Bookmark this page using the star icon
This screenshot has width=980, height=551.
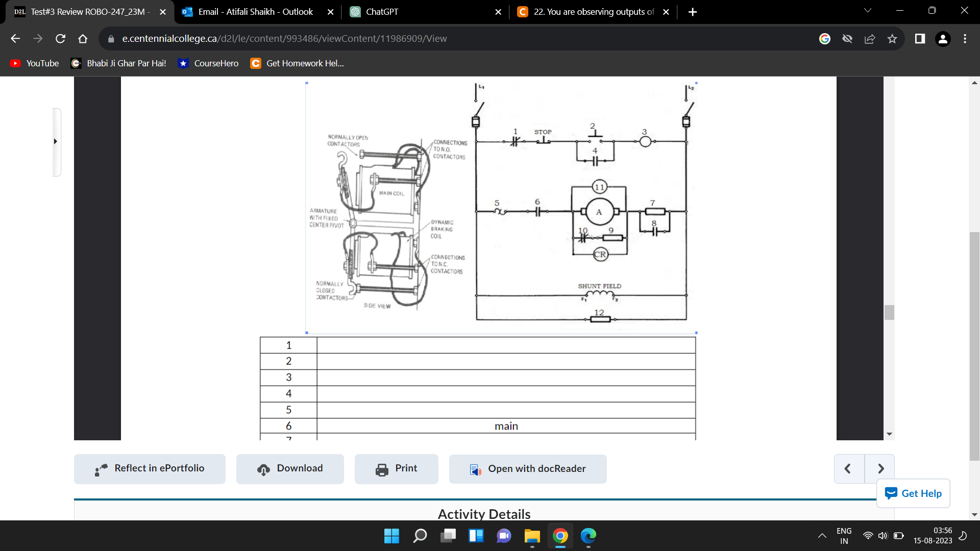pyautogui.click(x=892, y=39)
